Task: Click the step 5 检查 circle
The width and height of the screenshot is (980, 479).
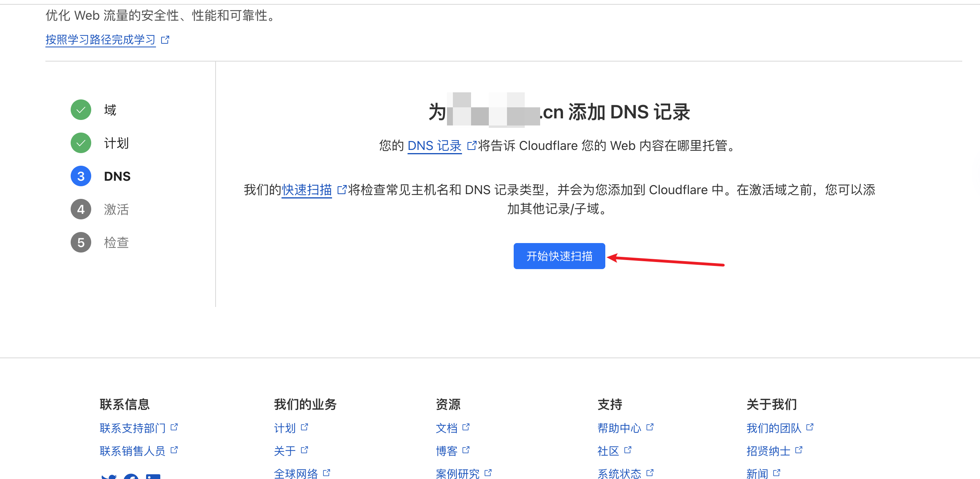Action: 81,242
